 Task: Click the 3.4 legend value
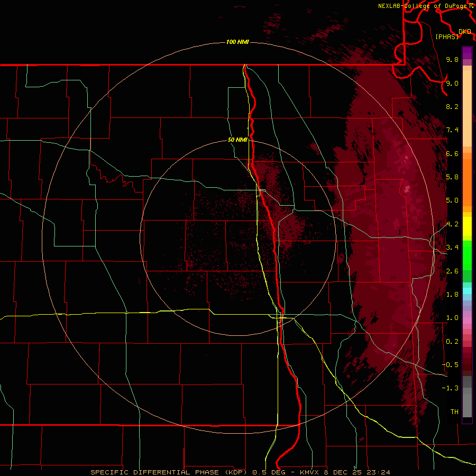452,248
